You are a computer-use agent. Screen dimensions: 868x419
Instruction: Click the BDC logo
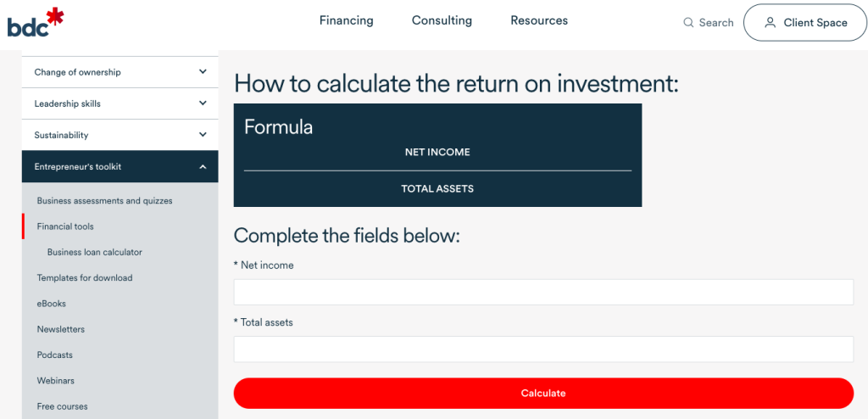[x=36, y=22]
